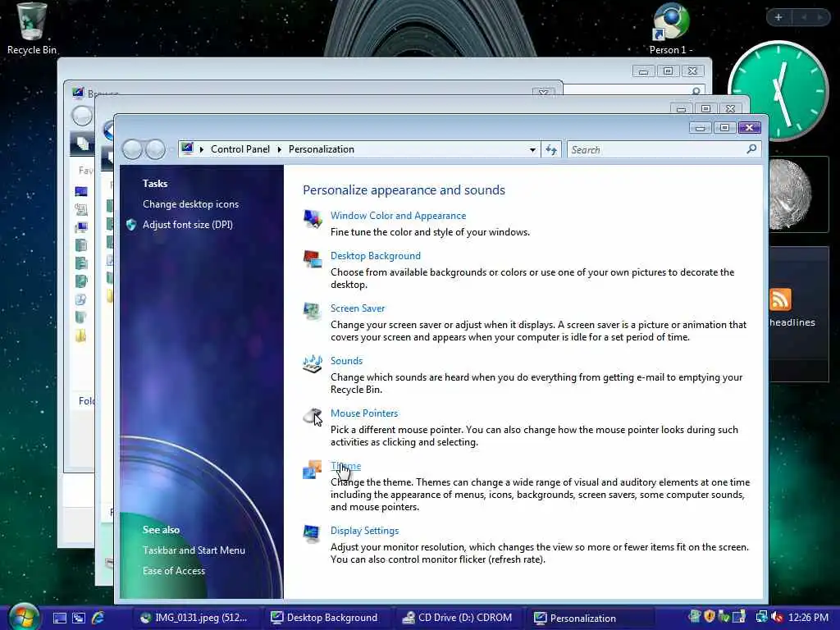Click the Back navigation button in Personalization
The width and height of the screenshot is (840, 630).
tap(132, 149)
